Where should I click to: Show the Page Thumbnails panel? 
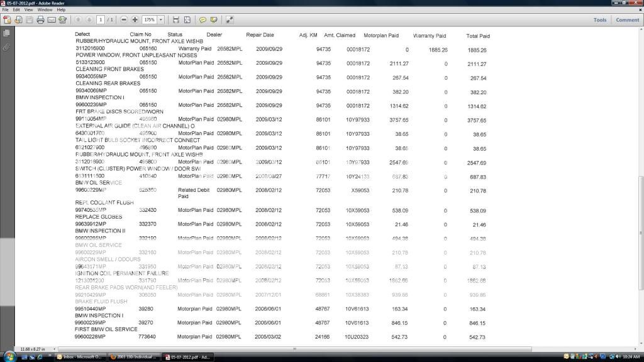point(6,33)
